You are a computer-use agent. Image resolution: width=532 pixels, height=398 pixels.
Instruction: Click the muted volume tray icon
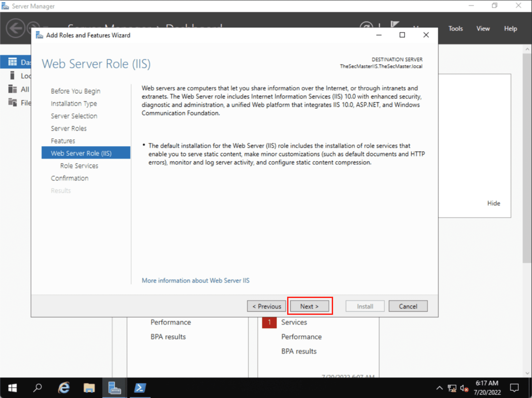coord(464,388)
